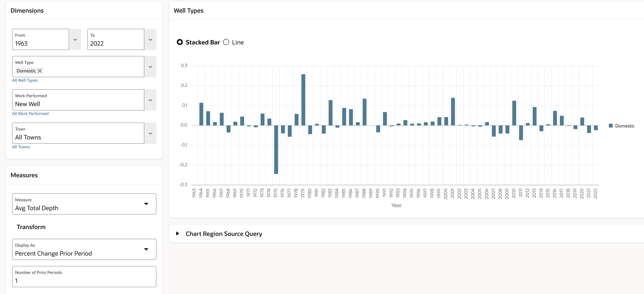
Task: Expand Chart Region Source Query section
Action: point(178,233)
